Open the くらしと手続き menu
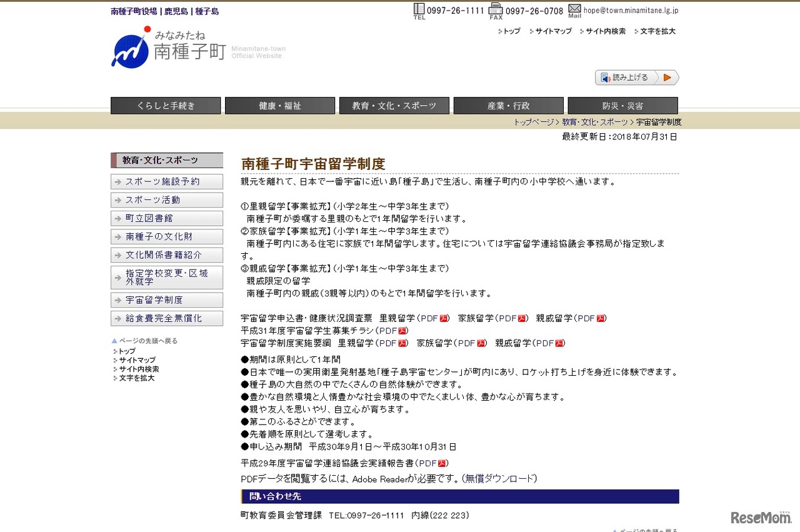 (x=165, y=105)
